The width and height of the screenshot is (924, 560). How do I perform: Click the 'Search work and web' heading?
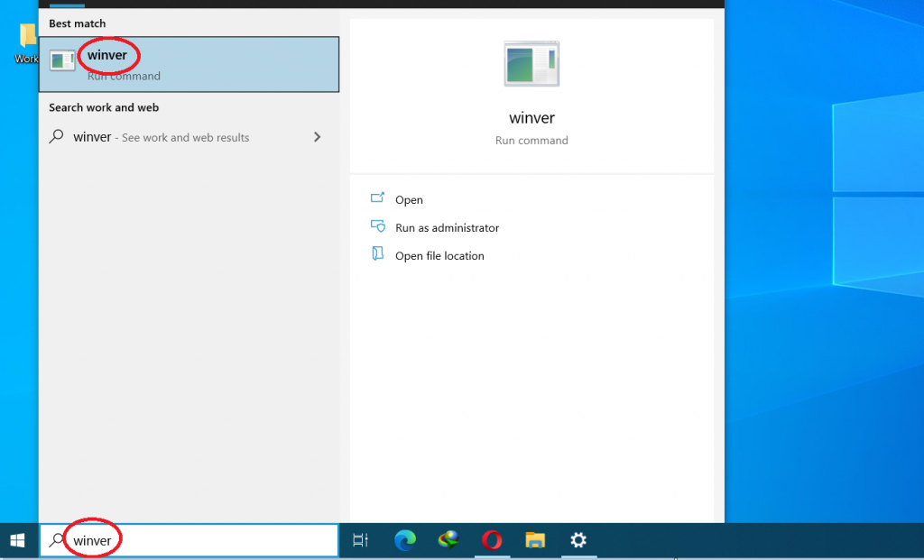pos(104,107)
